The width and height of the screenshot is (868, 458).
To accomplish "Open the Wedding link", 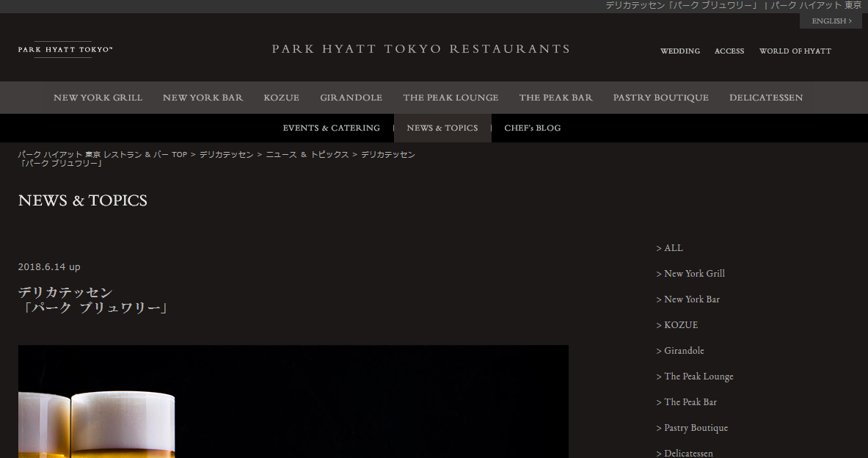I will pos(679,51).
